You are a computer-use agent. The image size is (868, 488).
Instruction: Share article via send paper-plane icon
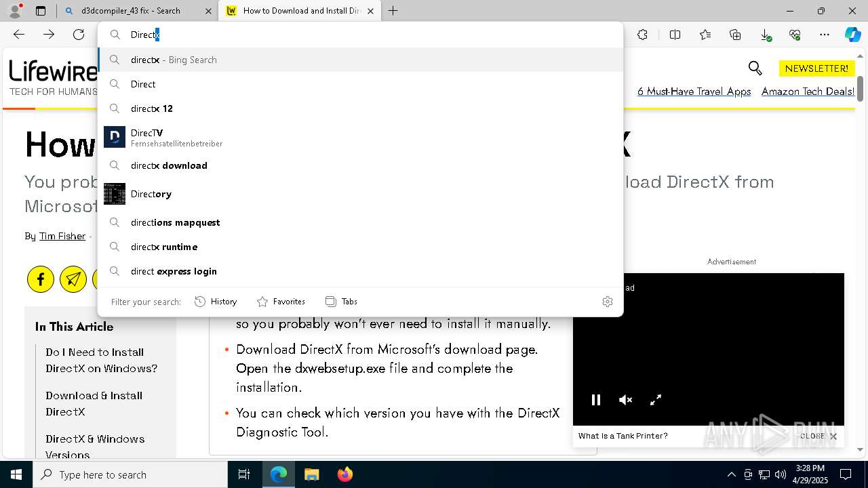pos(73,279)
